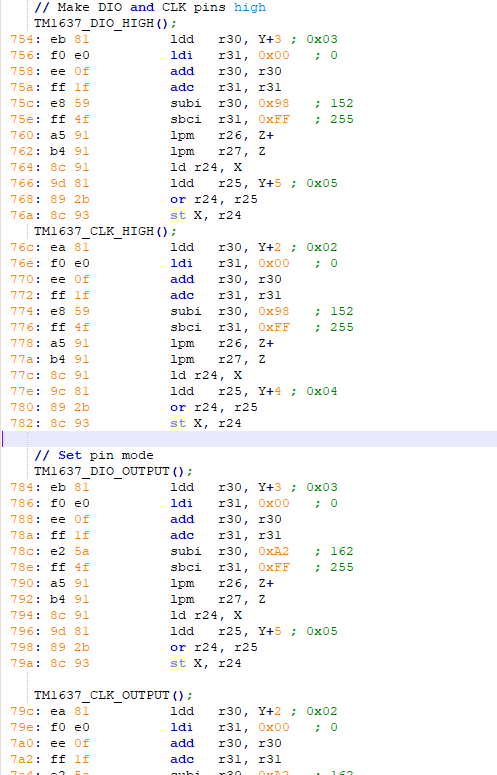Click the subi mnemonic at address 774

tap(186, 311)
